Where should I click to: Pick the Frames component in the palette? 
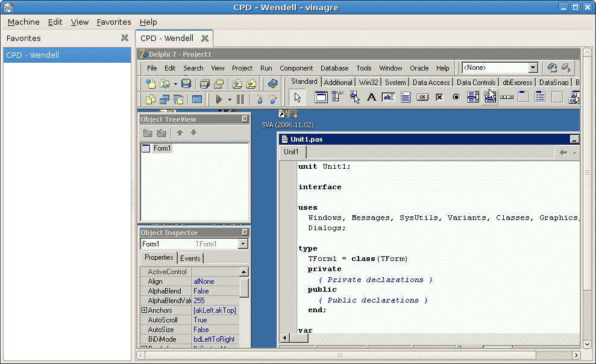(321, 97)
